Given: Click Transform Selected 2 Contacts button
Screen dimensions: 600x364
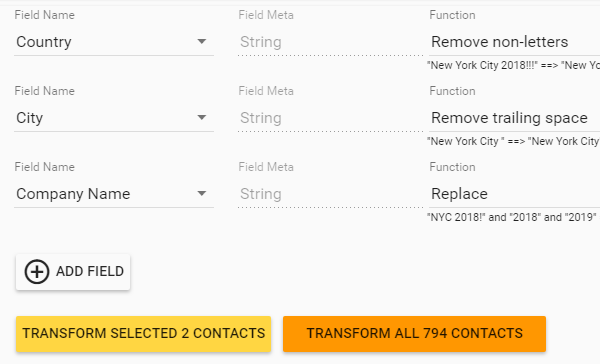Looking at the screenshot, I should 143,334.
